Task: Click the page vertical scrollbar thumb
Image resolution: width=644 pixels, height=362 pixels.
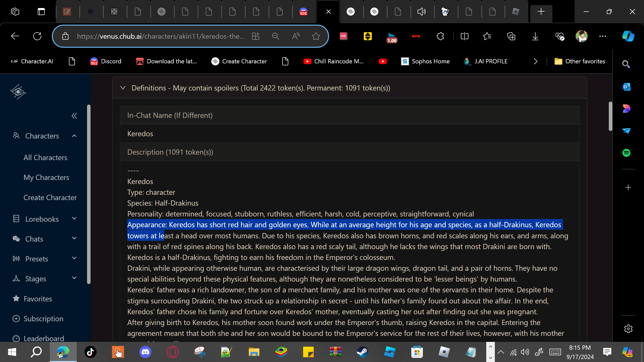Action: click(x=610, y=116)
